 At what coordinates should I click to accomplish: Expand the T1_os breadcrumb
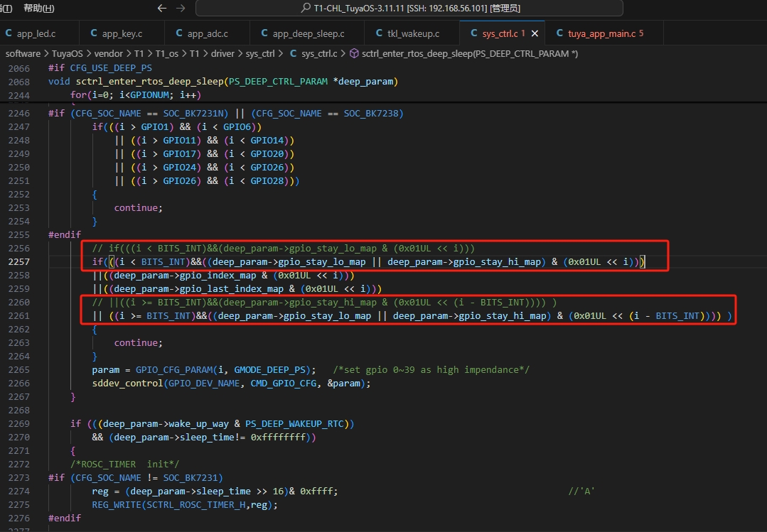coord(167,54)
